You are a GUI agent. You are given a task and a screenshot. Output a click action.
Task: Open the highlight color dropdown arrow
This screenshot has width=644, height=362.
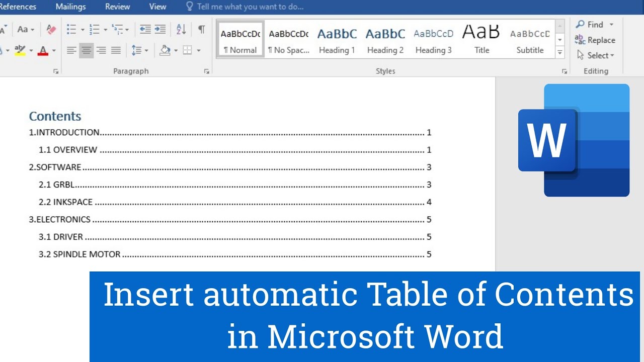click(x=31, y=51)
